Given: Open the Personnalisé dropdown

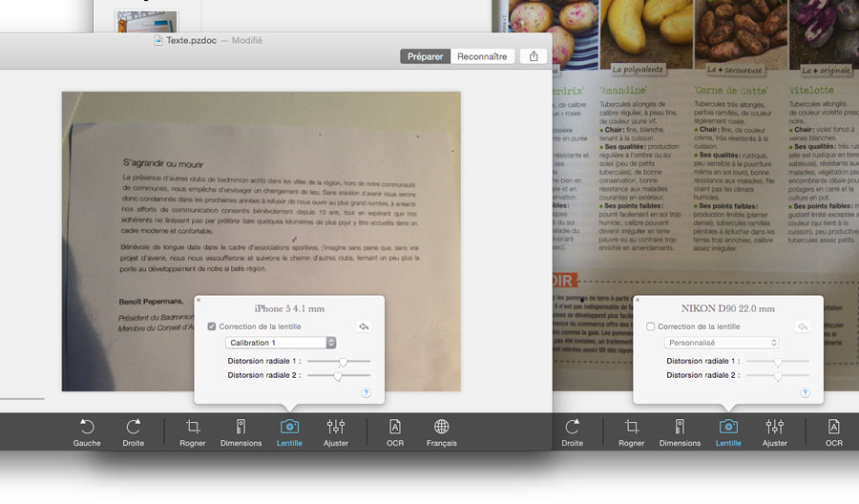Looking at the screenshot, I should [722, 343].
